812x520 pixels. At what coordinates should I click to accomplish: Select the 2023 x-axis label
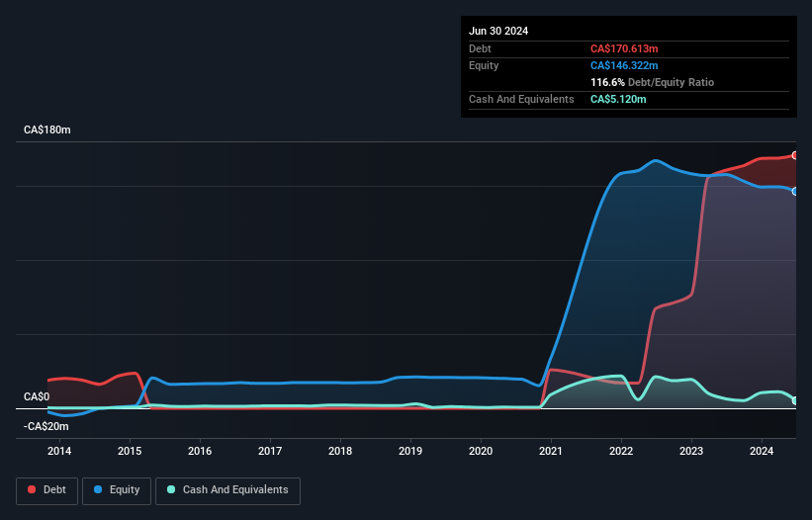[691, 451]
